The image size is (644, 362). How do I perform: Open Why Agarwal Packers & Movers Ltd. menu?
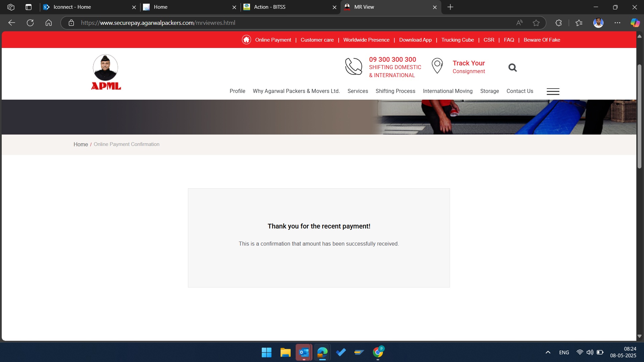click(296, 91)
